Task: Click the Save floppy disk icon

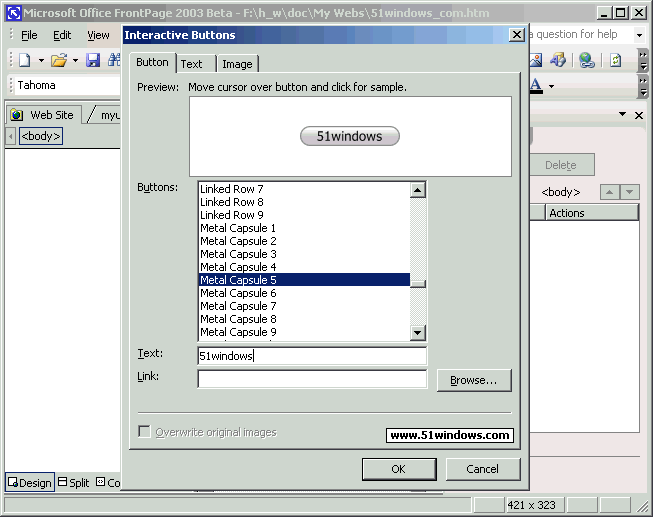Action: 93,60
